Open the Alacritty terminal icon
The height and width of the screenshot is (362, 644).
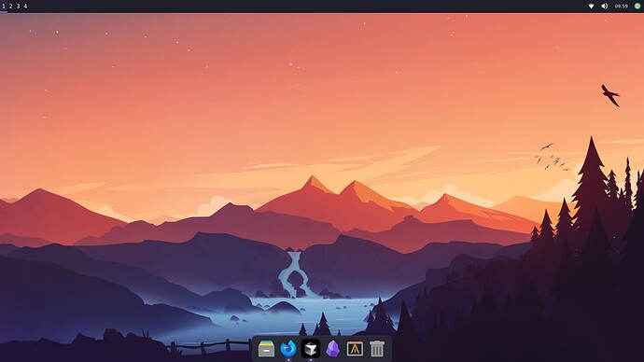[x=355, y=349]
